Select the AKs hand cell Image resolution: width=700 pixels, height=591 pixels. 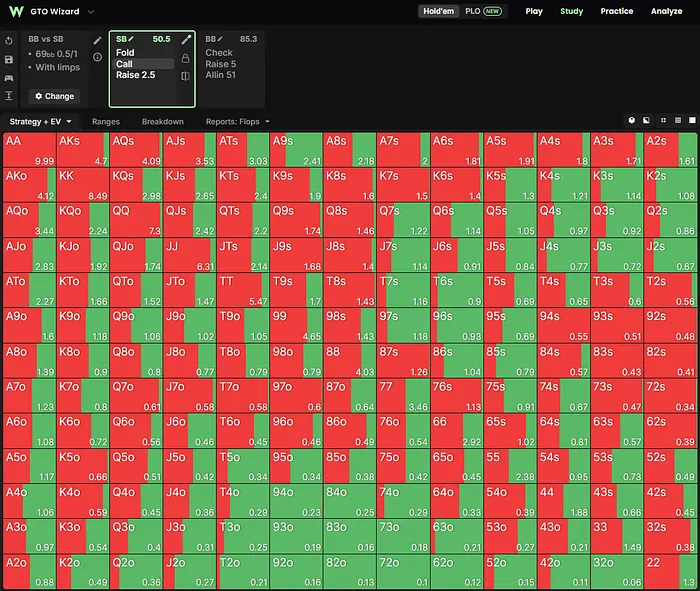click(83, 150)
